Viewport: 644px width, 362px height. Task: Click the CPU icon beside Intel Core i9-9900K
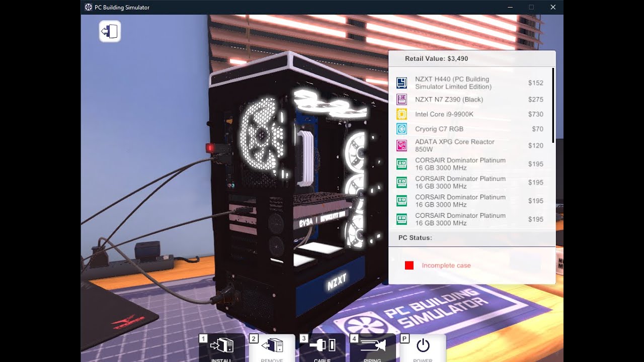pyautogui.click(x=401, y=114)
